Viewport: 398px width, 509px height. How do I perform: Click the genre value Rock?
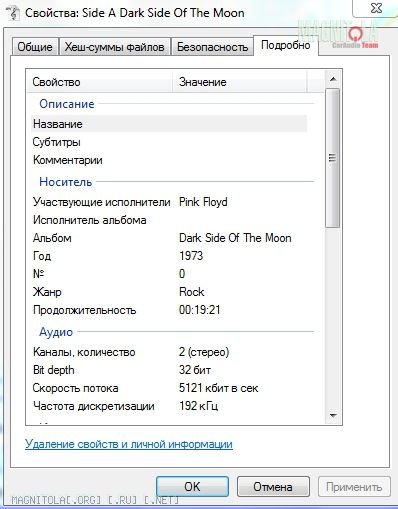[x=192, y=292]
